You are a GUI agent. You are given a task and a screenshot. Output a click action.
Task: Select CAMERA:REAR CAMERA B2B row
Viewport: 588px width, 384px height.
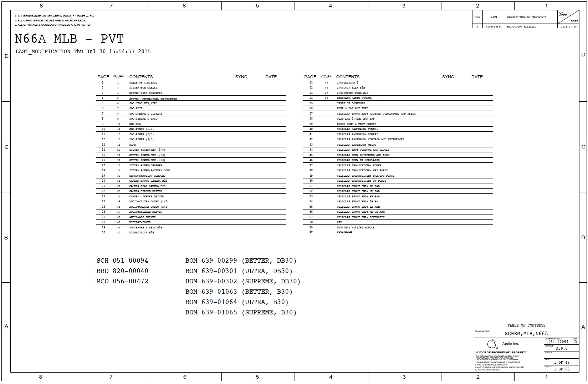(191, 186)
